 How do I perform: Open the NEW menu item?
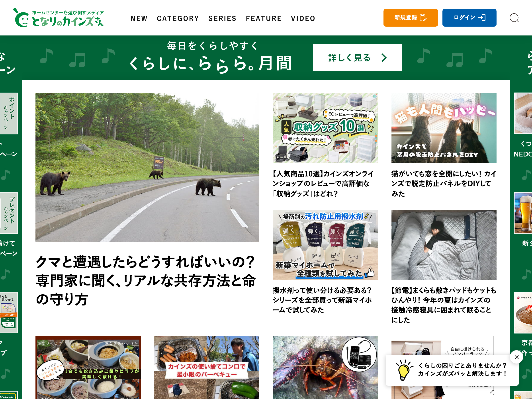tap(139, 18)
